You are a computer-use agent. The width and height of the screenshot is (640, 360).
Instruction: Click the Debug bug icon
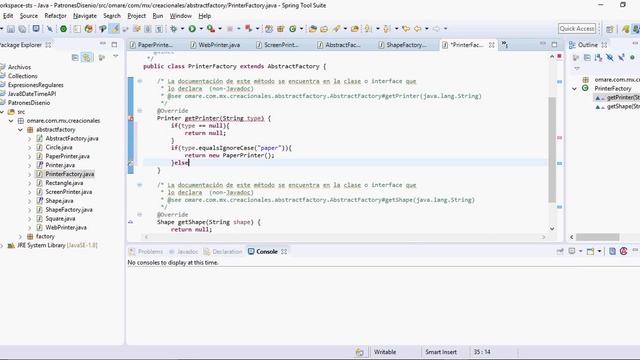tap(173, 29)
